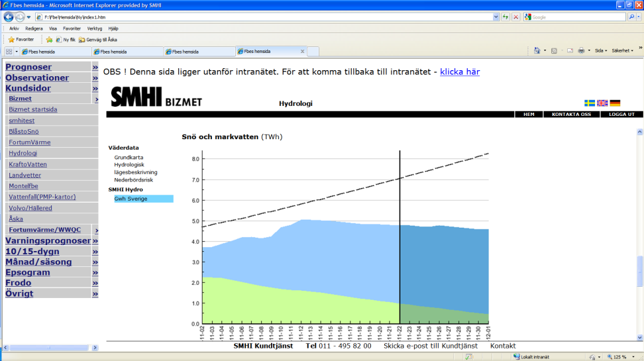This screenshot has height=361, width=644.
Task: Open the FortumVärme link
Action: click(30, 142)
